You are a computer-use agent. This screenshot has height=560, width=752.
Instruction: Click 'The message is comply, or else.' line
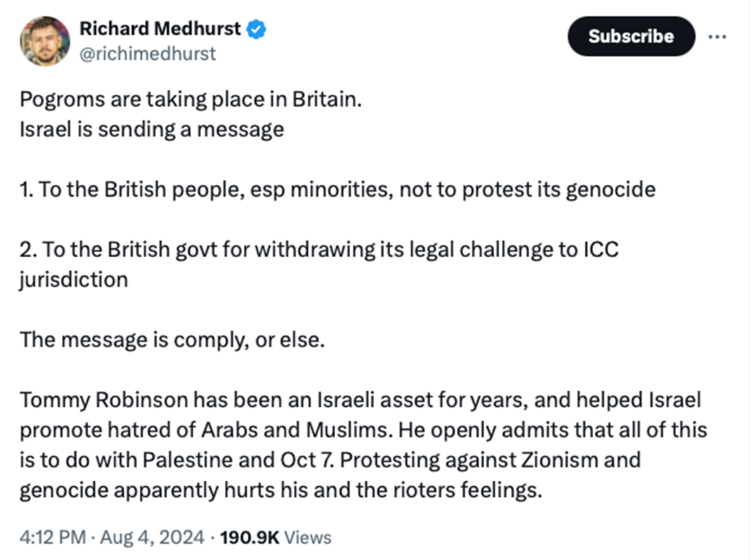click(x=173, y=340)
